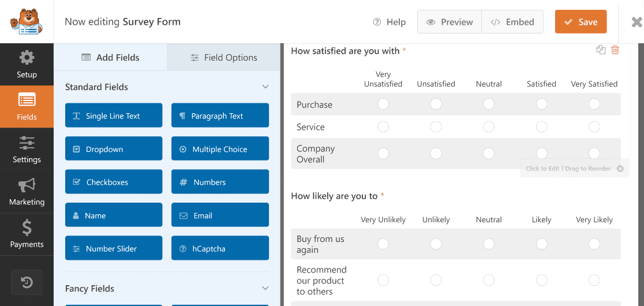Open the Help link
644x306 pixels.
390,22
